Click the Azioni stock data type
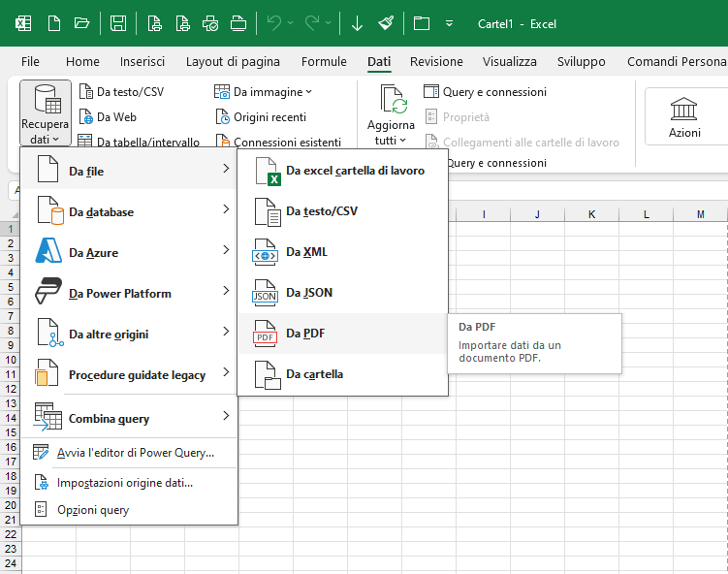728x574 pixels. (x=683, y=117)
